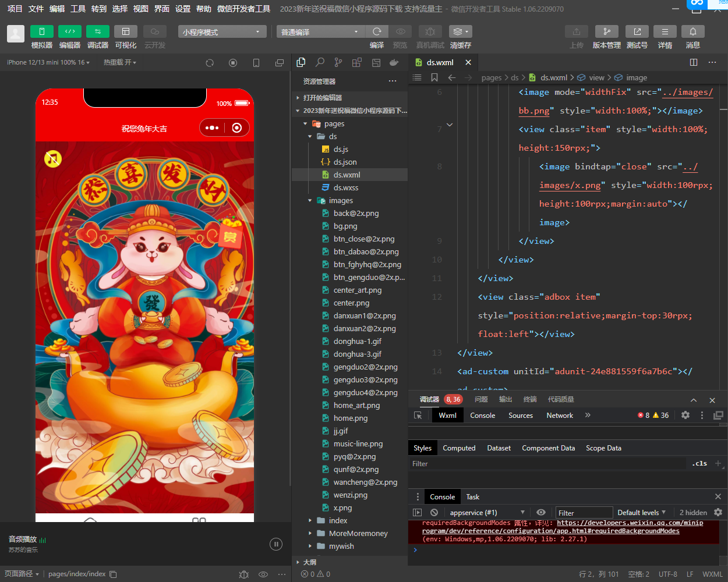Toggle the Debugger panel button
This screenshot has height=582, width=728.
[x=97, y=32]
